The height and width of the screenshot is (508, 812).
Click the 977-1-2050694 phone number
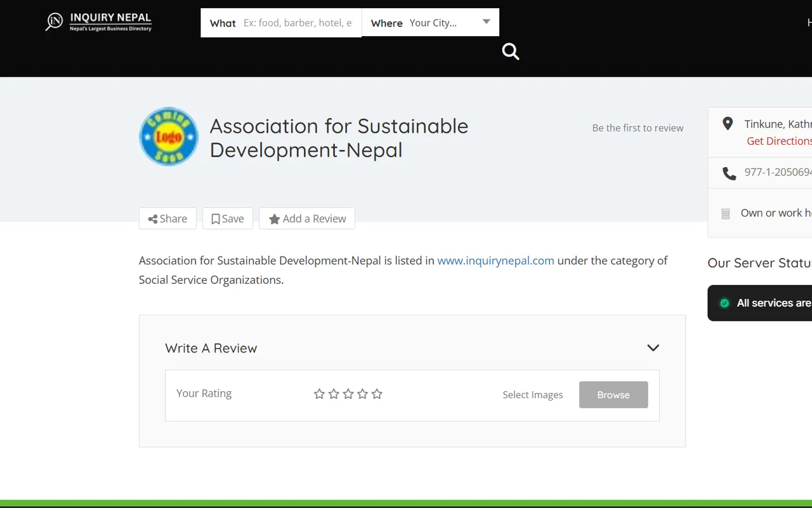tap(778, 172)
